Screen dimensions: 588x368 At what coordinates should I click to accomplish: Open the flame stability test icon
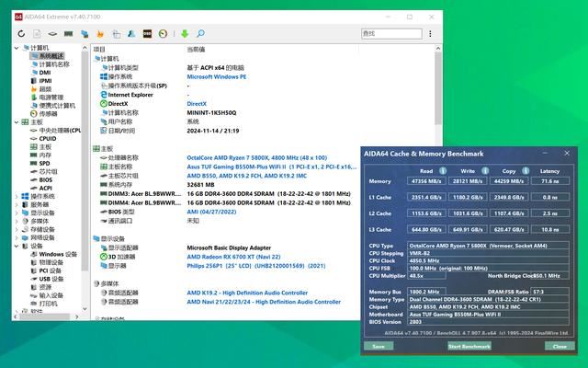100,34
